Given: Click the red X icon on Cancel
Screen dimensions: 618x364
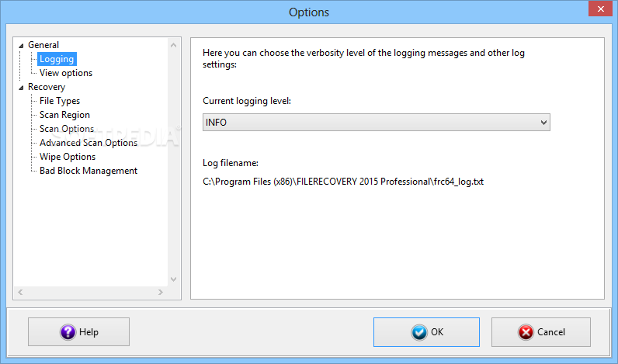Looking at the screenshot, I should click(526, 332).
